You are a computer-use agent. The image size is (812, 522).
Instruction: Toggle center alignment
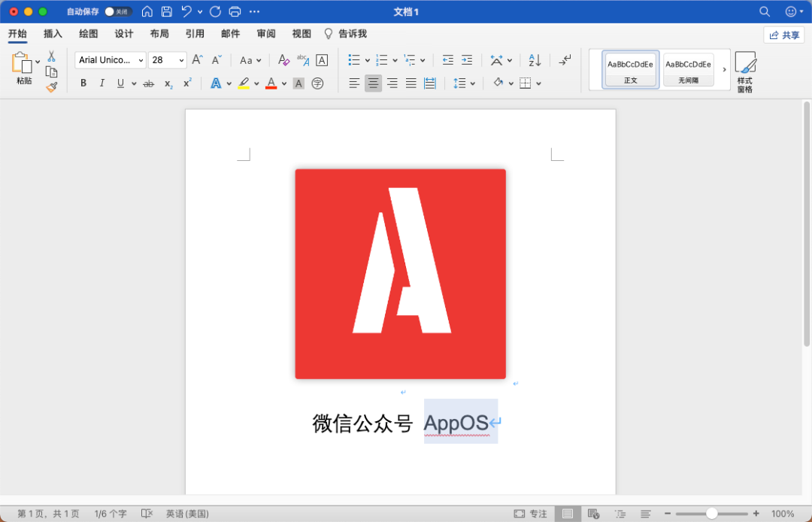(373, 83)
